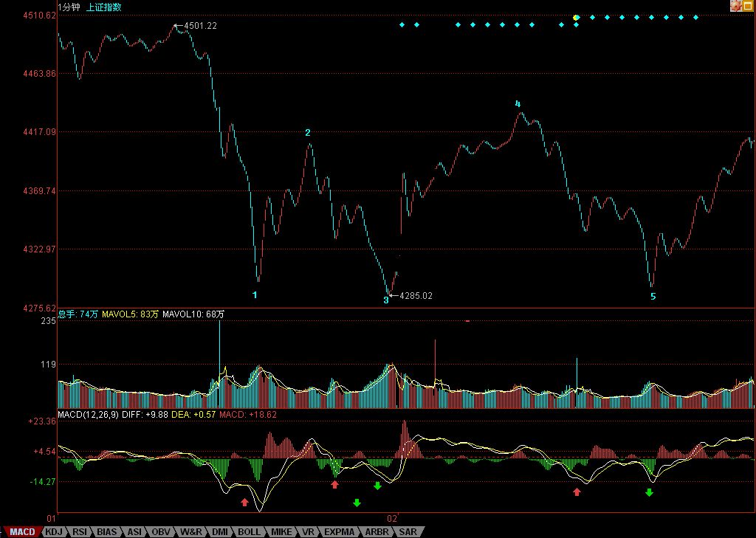The image size is (756, 538).
Task: Switch to the KDJ indicator tab
Action: (54, 531)
